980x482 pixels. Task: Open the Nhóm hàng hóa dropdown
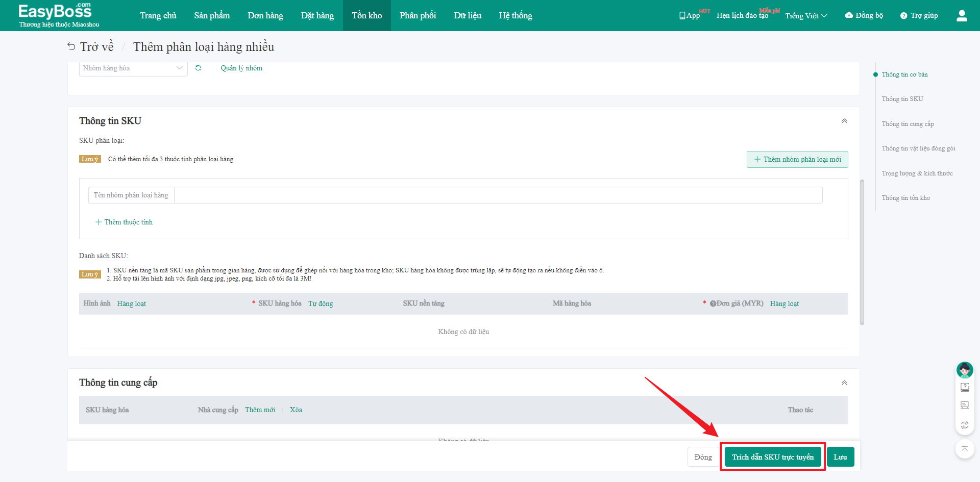click(133, 68)
